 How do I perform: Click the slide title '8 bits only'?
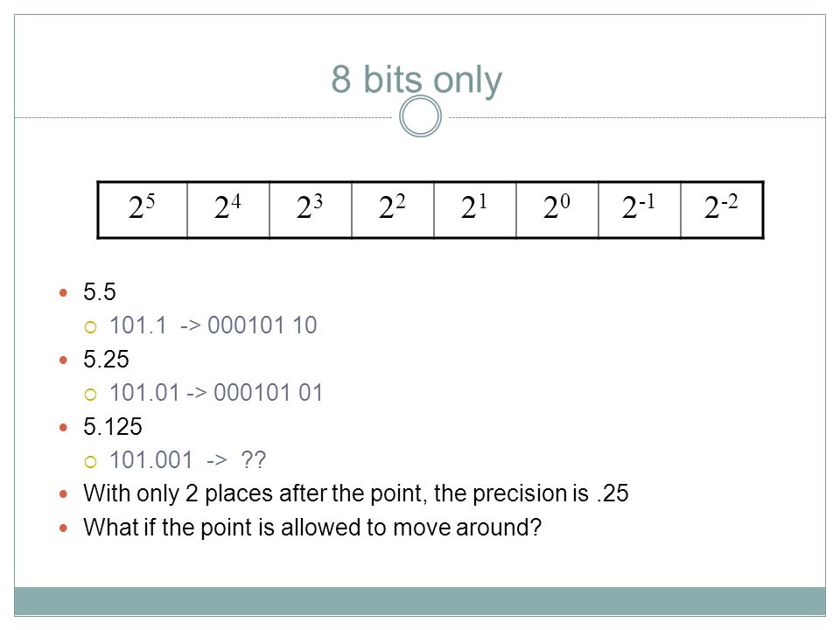[416, 80]
